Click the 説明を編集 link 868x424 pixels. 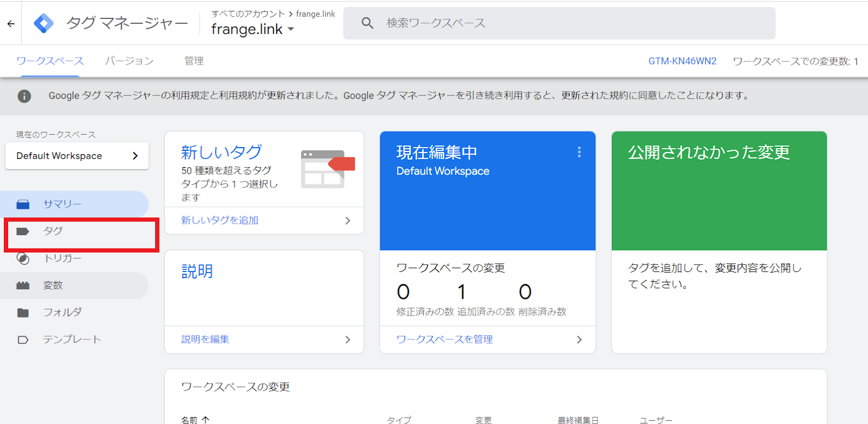coord(205,339)
